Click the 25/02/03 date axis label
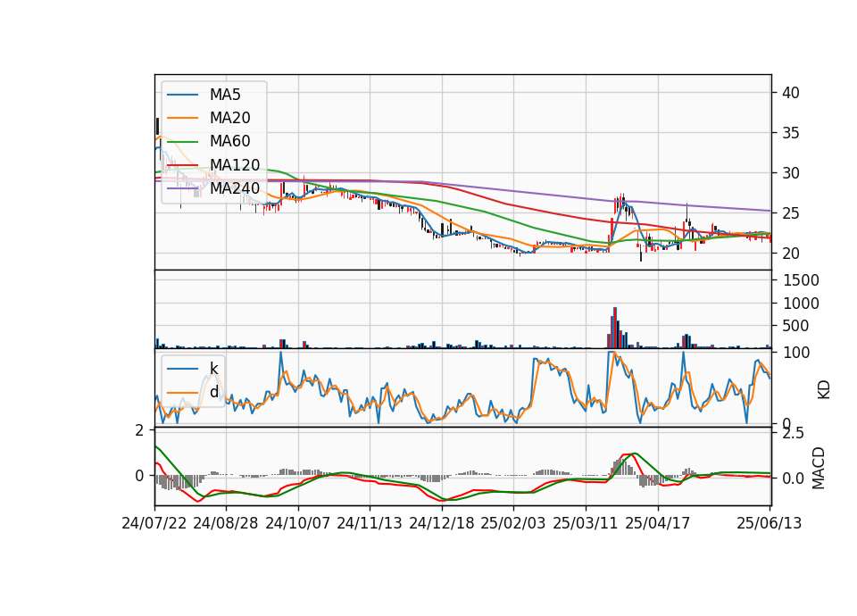 (513, 523)
